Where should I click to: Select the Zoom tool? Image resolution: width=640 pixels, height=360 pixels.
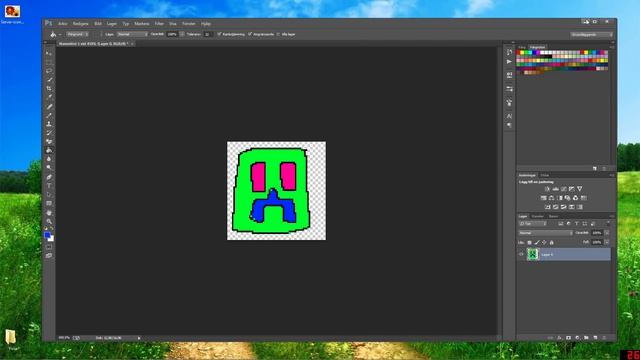click(49, 221)
